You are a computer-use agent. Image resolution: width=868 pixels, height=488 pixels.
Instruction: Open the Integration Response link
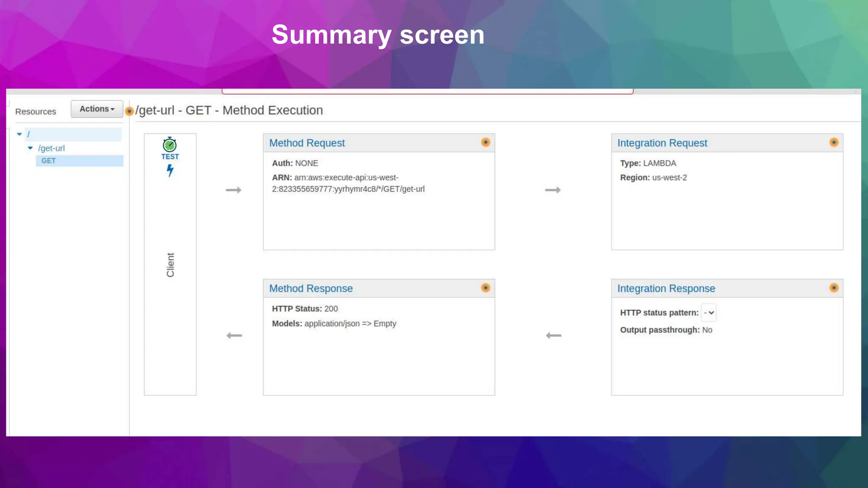666,288
